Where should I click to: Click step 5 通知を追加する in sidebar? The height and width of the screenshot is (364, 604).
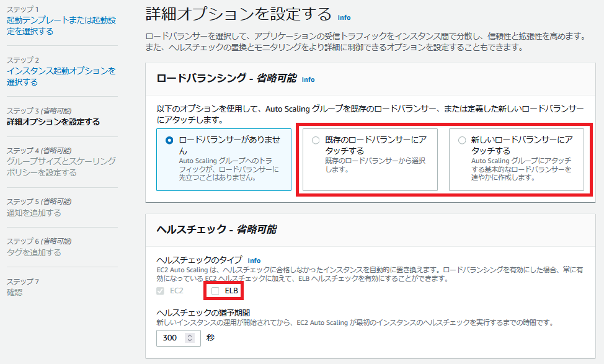click(34, 213)
